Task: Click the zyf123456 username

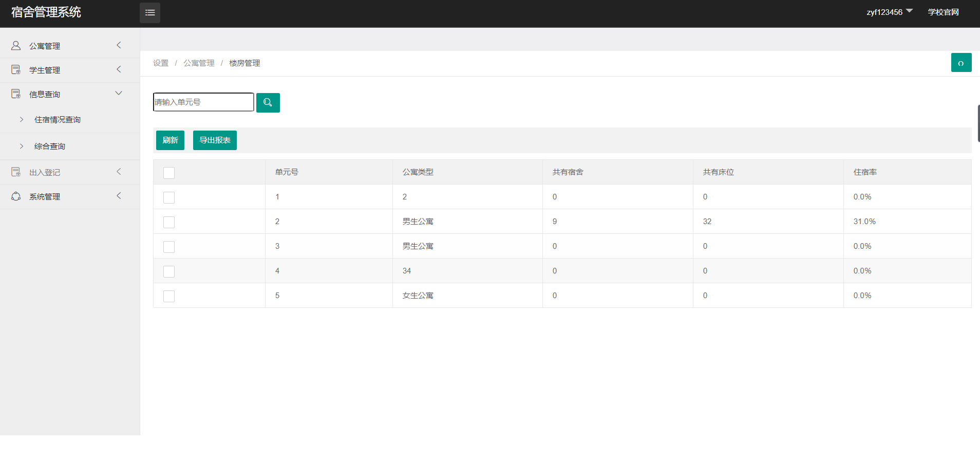Action: (x=884, y=12)
